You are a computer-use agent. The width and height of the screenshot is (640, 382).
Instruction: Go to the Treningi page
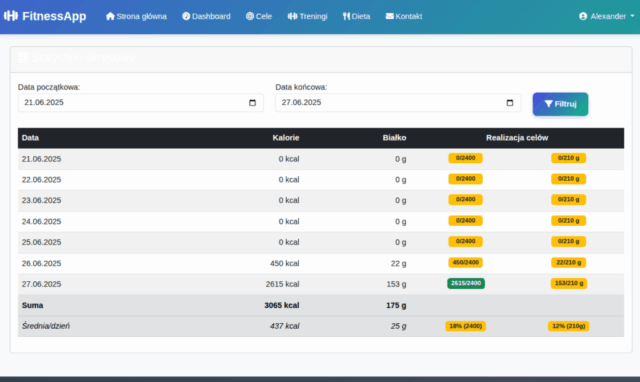[307, 16]
